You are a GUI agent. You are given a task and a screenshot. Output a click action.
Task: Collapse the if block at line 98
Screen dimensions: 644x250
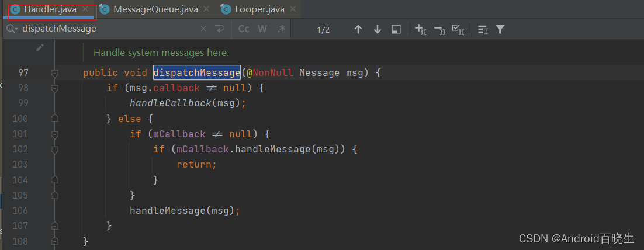tap(54, 88)
